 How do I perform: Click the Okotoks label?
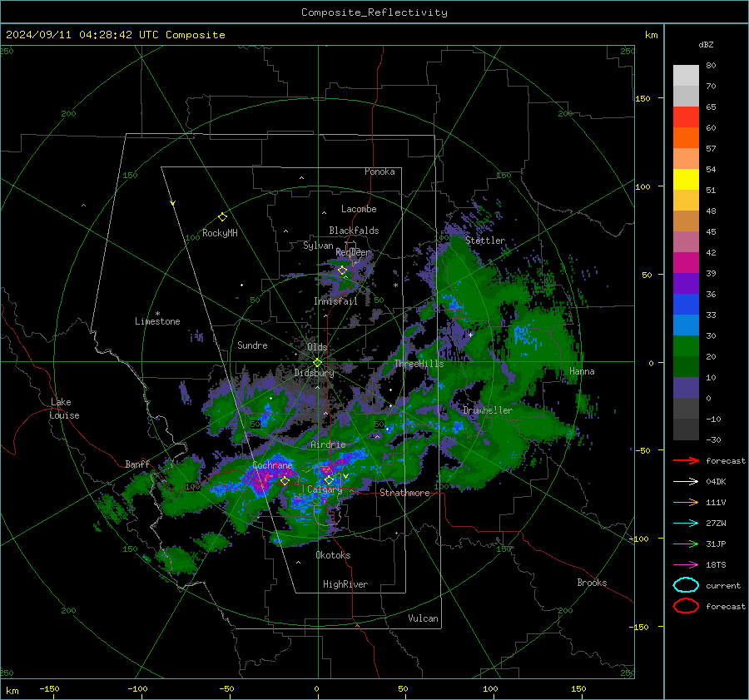pyautogui.click(x=333, y=555)
